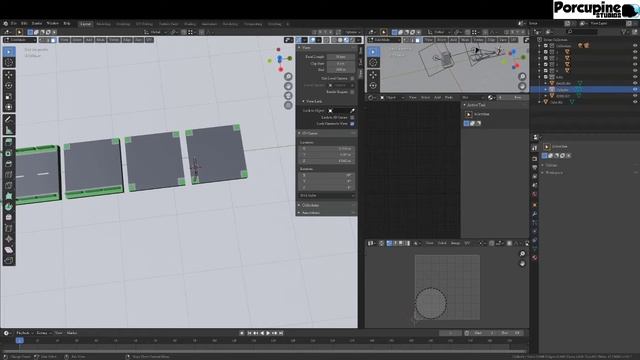Select the Shrink/Fatten tool
This screenshot has height=360, width=640.
pyautogui.click(x=9, y=239)
